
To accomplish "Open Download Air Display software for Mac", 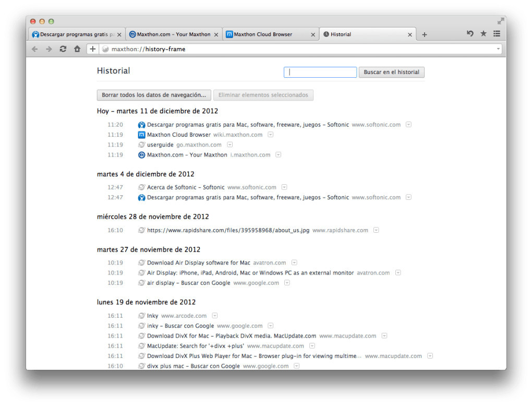I will point(199,262).
